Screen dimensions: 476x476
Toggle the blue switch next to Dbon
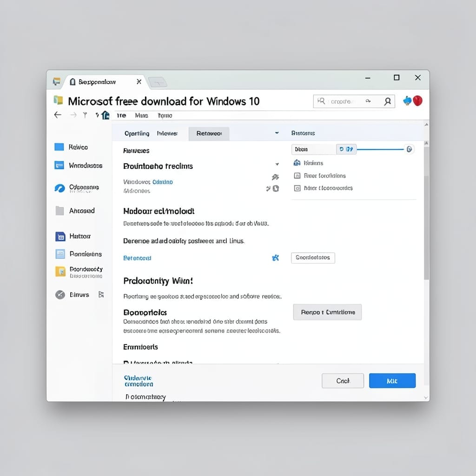[346, 149]
